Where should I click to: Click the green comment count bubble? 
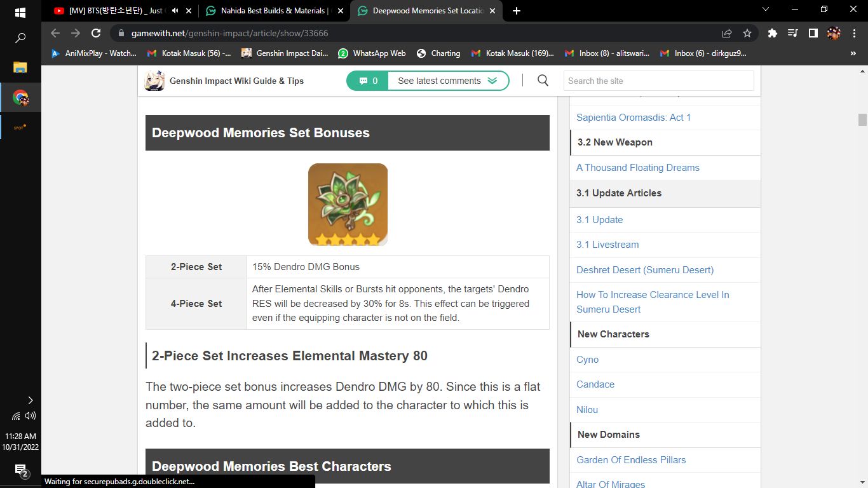click(x=367, y=81)
